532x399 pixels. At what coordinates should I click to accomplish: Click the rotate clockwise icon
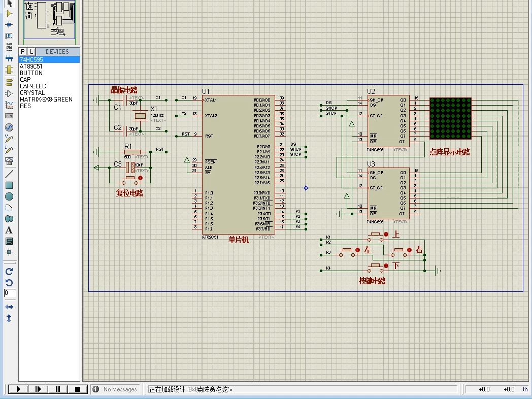click(9, 272)
